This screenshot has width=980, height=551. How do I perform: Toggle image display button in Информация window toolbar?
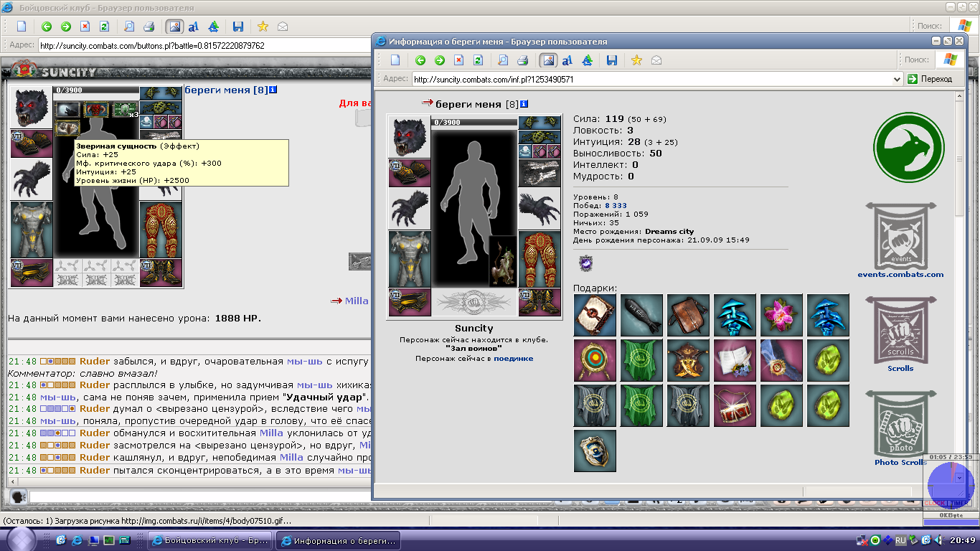tap(547, 60)
